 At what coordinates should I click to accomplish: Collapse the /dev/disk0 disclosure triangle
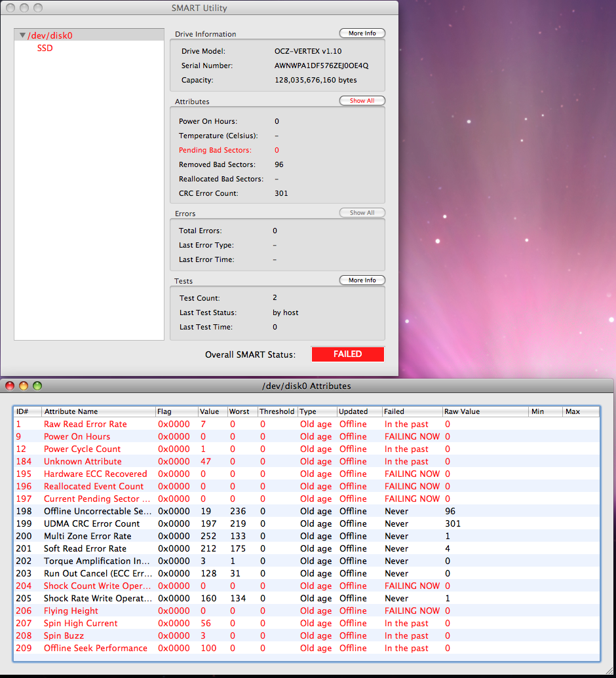coord(22,35)
